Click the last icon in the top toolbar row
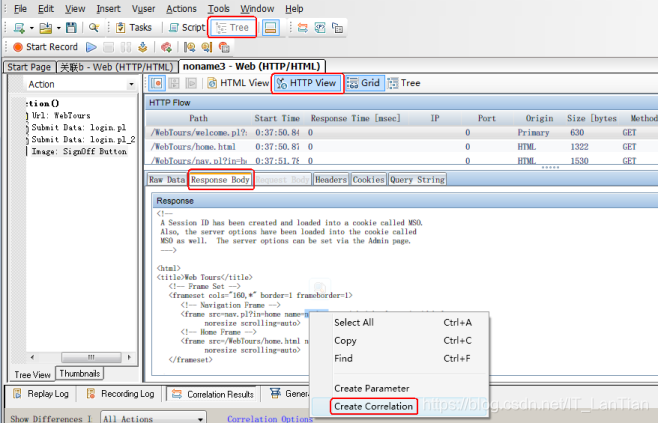The image size is (658, 423). coord(337,28)
